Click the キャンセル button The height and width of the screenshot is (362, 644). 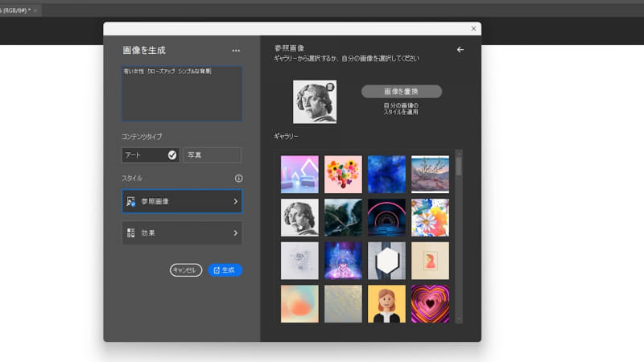[186, 270]
